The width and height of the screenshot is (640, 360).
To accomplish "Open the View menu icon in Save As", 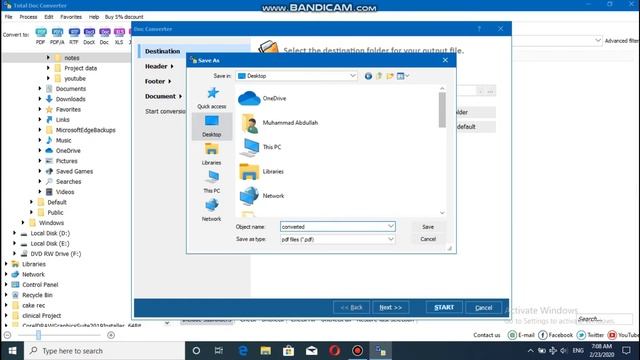I will [x=403, y=76].
